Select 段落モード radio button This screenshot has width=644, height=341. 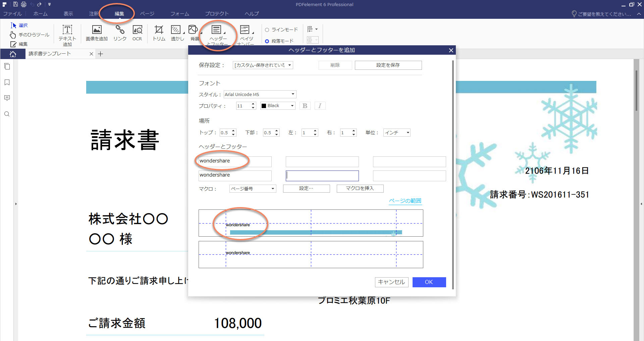pyautogui.click(x=267, y=41)
